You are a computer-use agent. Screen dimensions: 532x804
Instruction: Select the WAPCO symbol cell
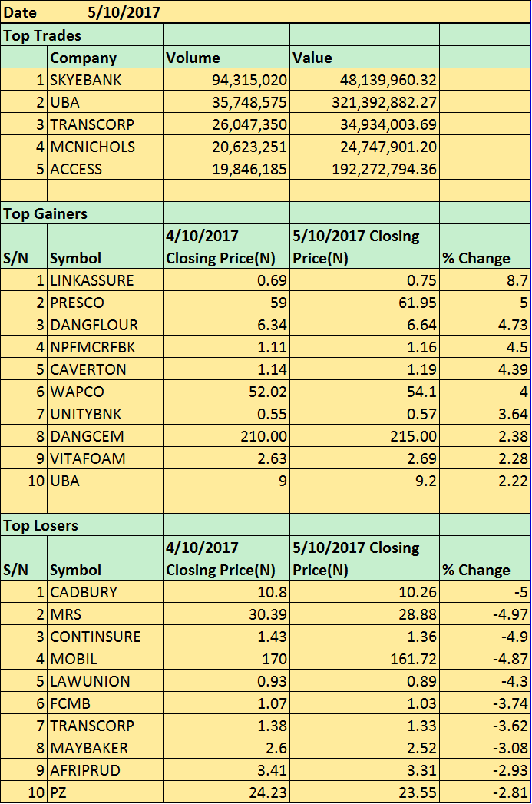point(77,392)
